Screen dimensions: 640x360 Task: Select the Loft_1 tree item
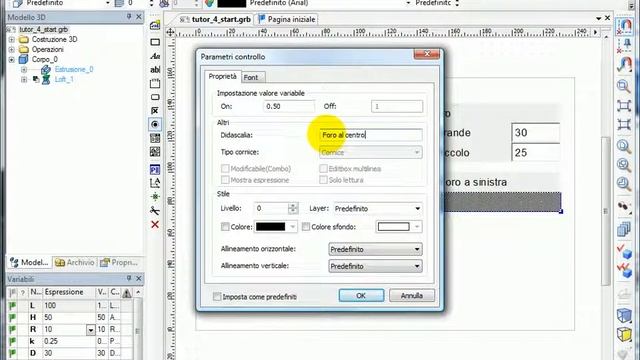pos(64,79)
